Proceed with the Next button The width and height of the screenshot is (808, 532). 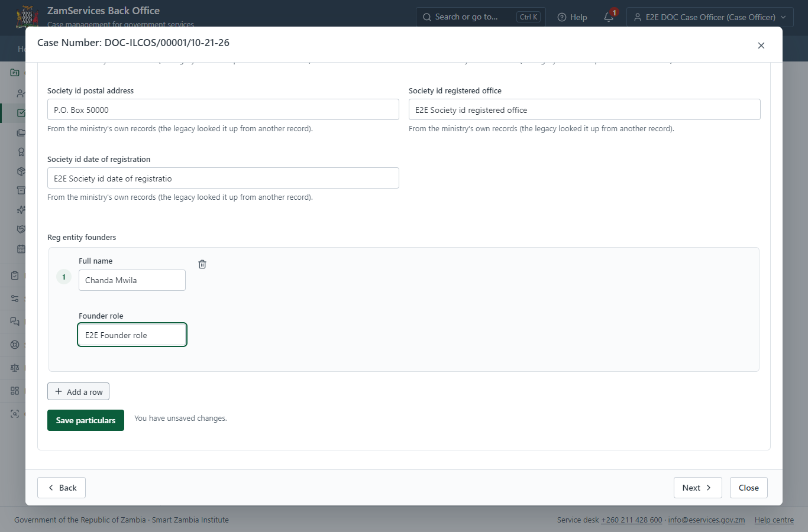(697, 488)
